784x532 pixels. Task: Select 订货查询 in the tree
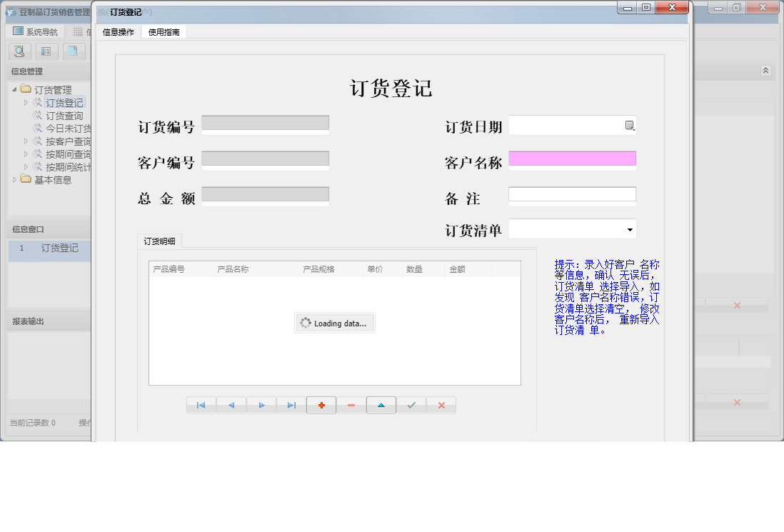[64, 116]
